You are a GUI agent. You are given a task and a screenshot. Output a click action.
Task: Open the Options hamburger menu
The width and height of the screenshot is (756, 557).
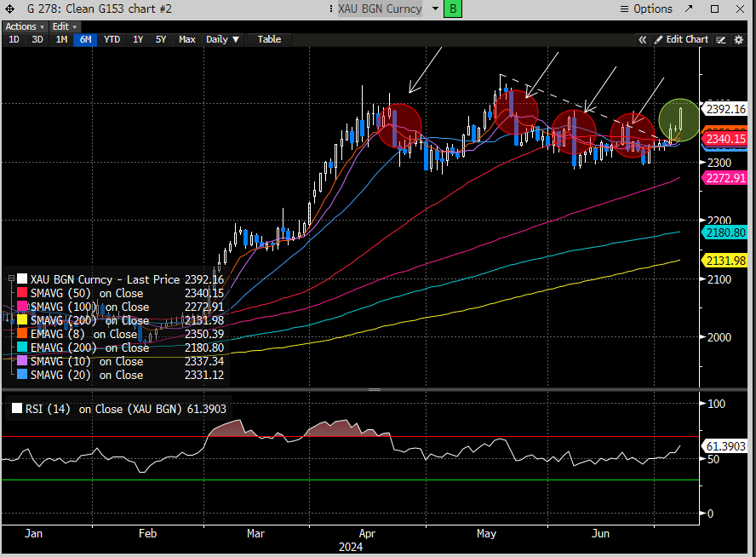point(645,9)
